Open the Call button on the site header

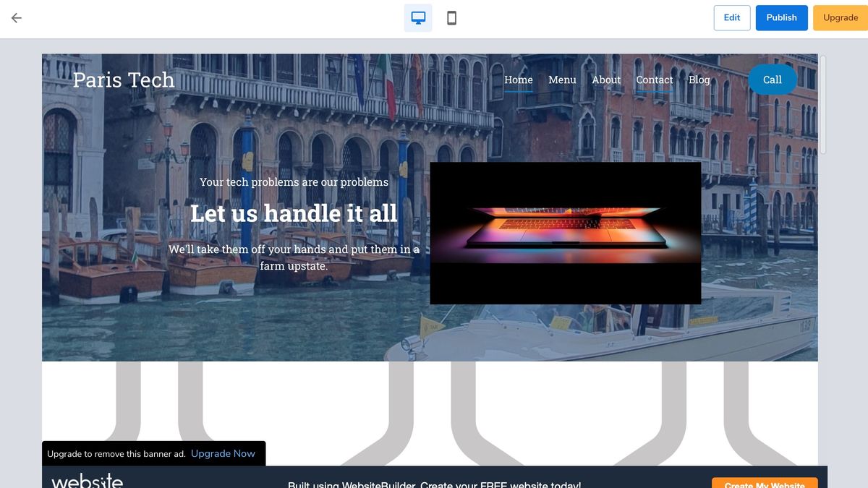tap(772, 80)
